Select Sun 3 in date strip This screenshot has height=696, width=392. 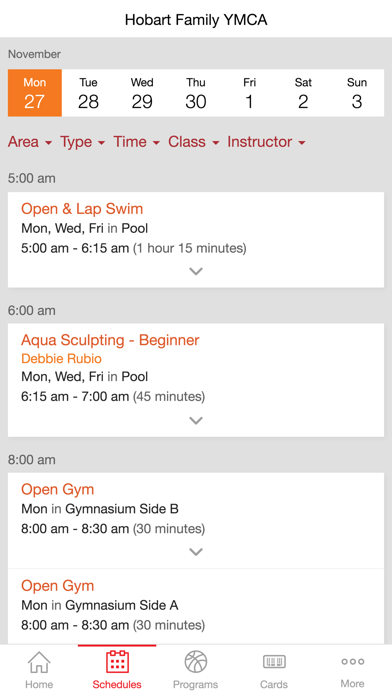tap(357, 93)
